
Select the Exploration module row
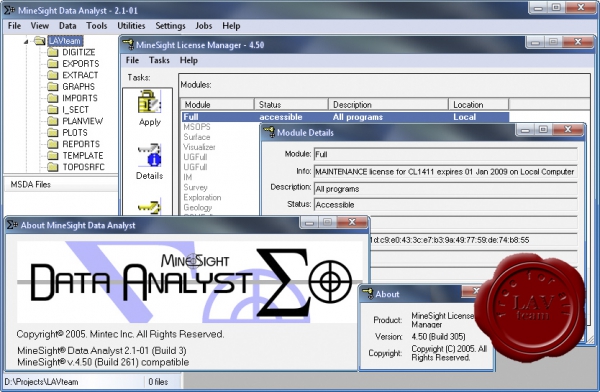(x=202, y=197)
